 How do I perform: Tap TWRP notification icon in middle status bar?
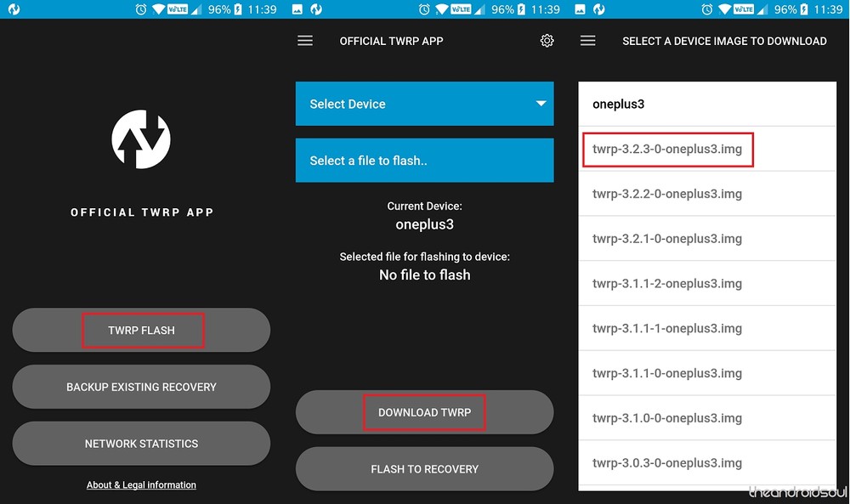(x=316, y=9)
